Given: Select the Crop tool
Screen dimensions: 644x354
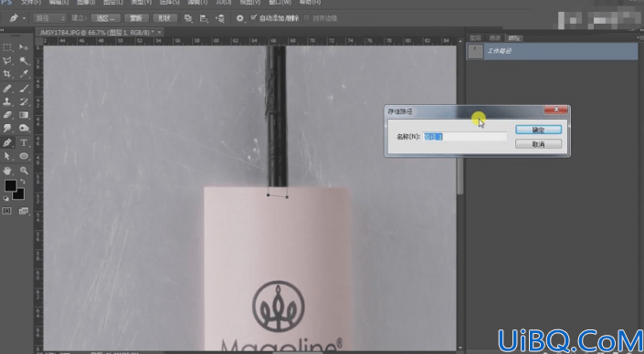Looking at the screenshot, I should pos(7,74).
